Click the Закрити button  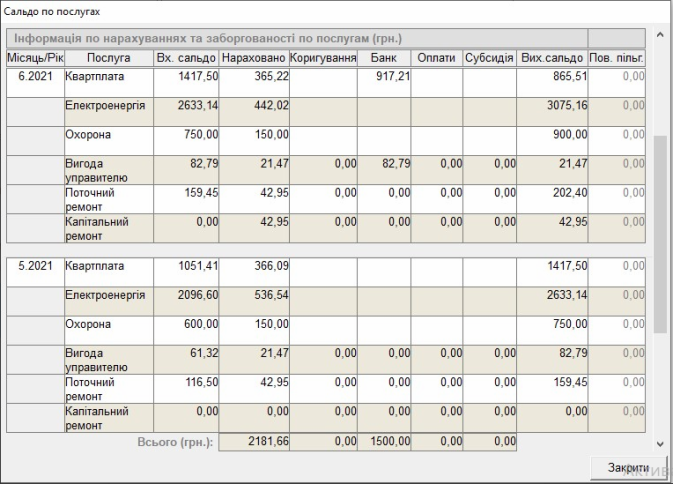click(628, 467)
